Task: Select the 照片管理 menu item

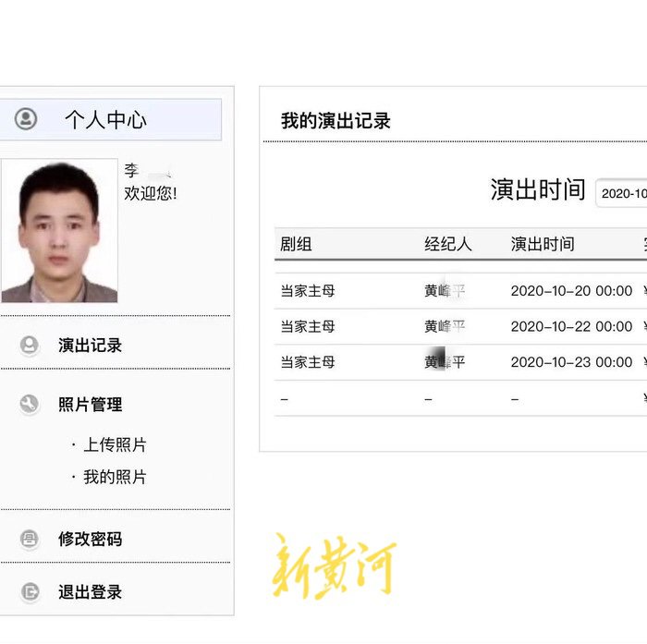Action: [90, 405]
